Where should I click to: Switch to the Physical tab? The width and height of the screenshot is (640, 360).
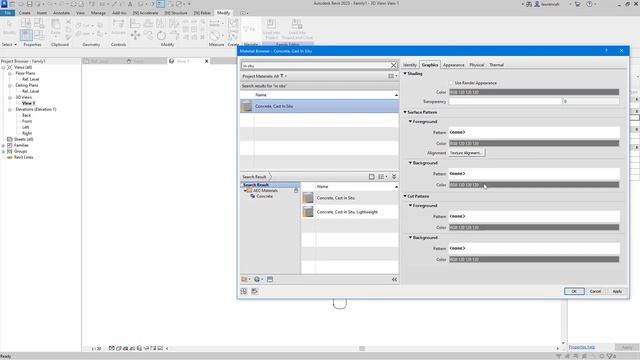tap(476, 65)
